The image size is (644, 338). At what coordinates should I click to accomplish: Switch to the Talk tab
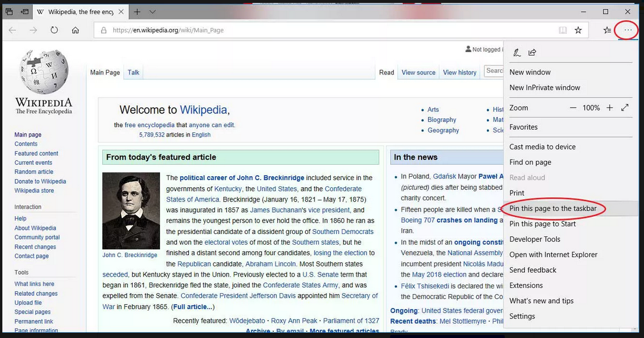pyautogui.click(x=133, y=72)
